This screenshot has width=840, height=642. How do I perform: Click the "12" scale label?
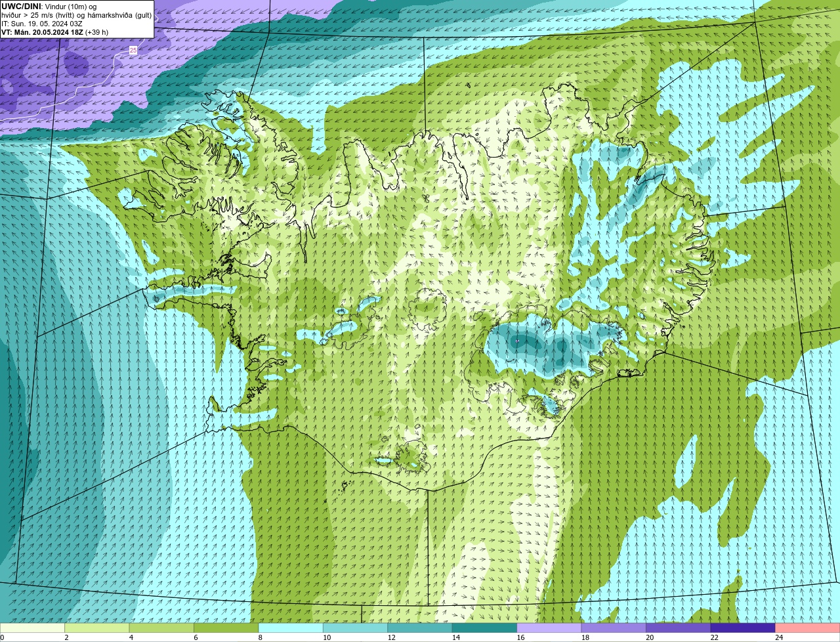(x=391, y=637)
